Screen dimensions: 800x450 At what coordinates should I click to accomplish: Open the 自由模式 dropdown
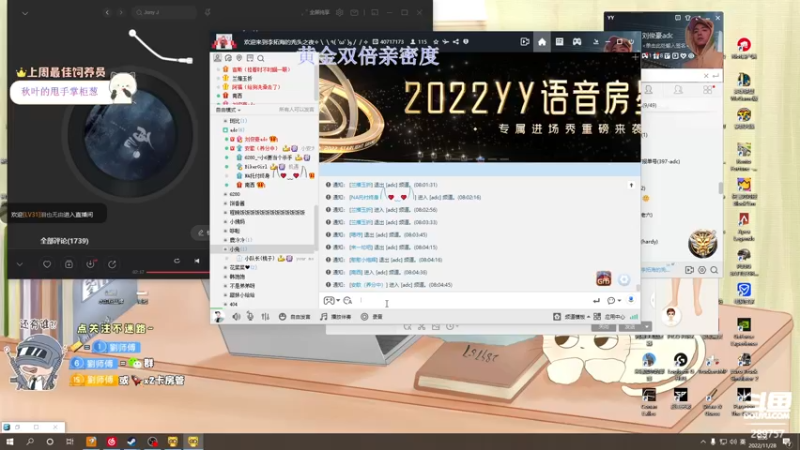(228, 110)
